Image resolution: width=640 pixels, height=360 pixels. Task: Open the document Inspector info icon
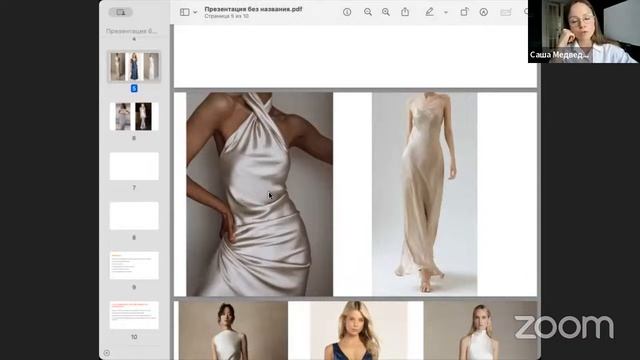pos(347,12)
